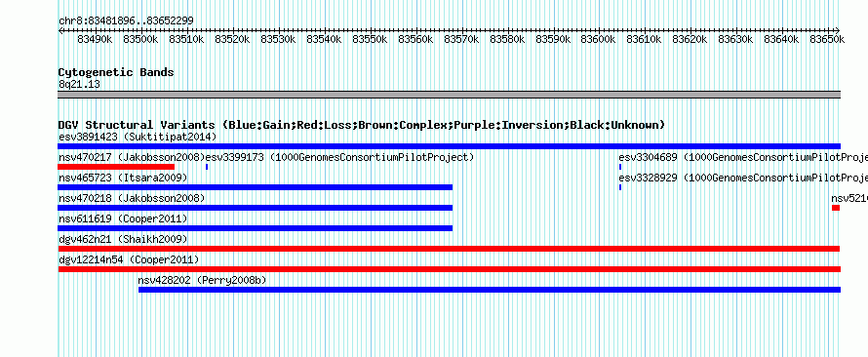Click the 8q21.13 band label
The height and width of the screenshot is (357, 868).
coord(79,85)
